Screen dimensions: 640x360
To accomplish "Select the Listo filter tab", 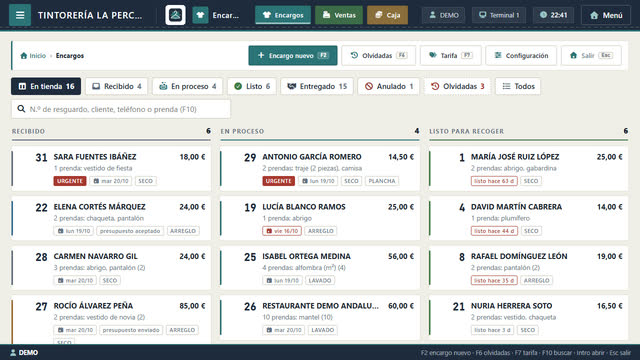I will point(252,86).
